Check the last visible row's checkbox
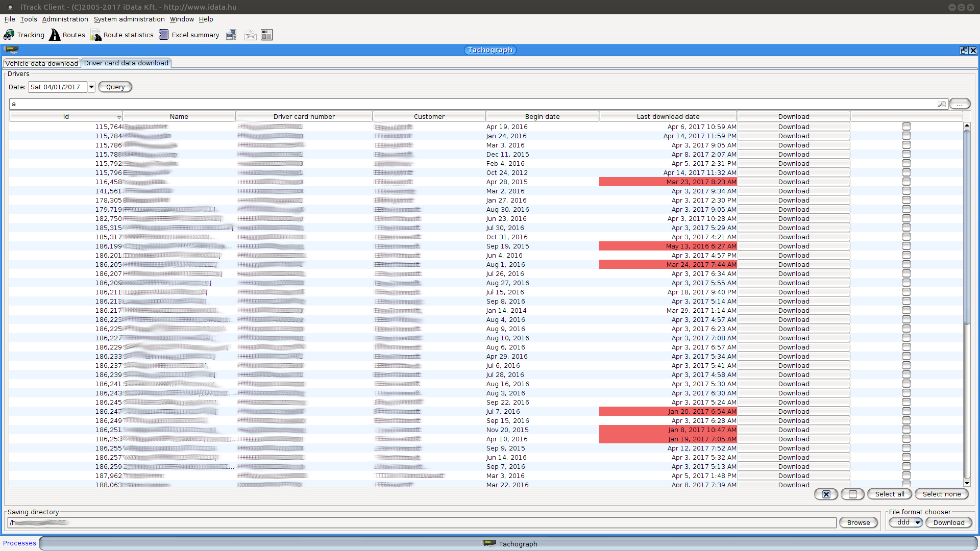The height and width of the screenshot is (551, 980). (906, 484)
